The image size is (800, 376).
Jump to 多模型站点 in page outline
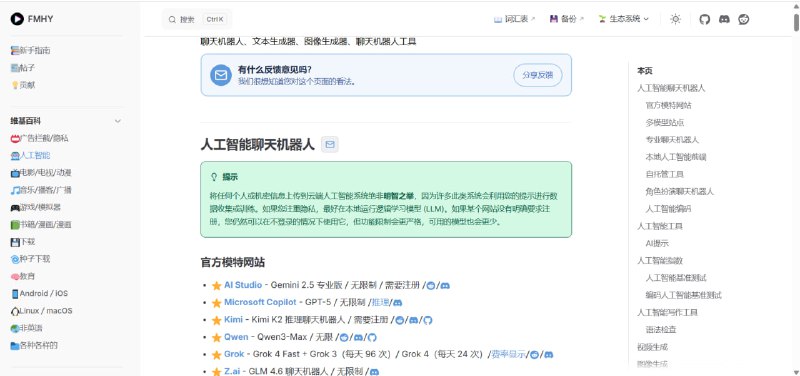[665, 123]
